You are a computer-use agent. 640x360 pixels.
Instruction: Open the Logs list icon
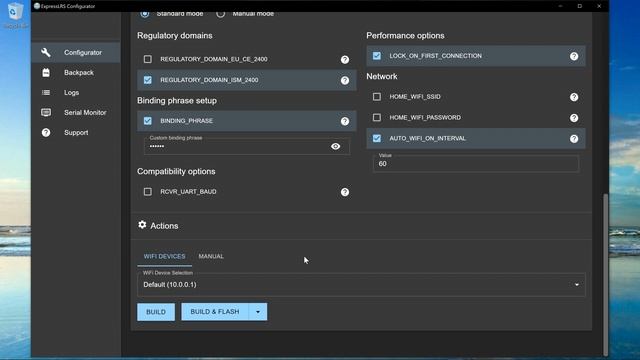point(46,93)
